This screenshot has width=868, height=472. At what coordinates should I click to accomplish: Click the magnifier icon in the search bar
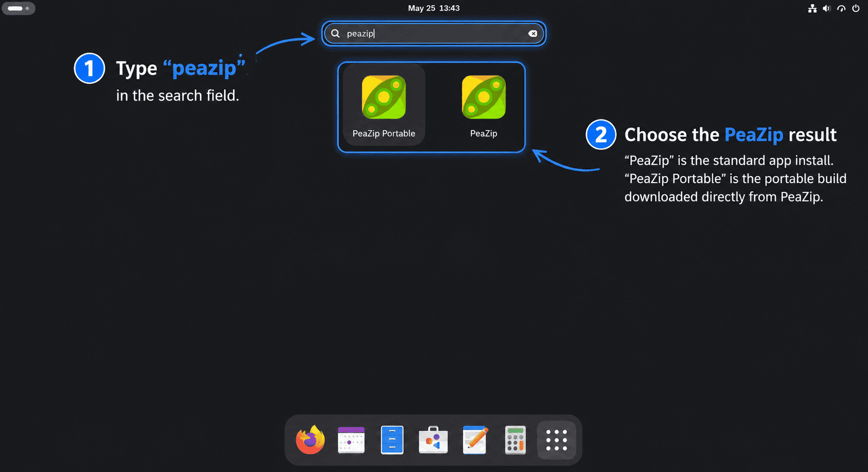click(x=335, y=34)
